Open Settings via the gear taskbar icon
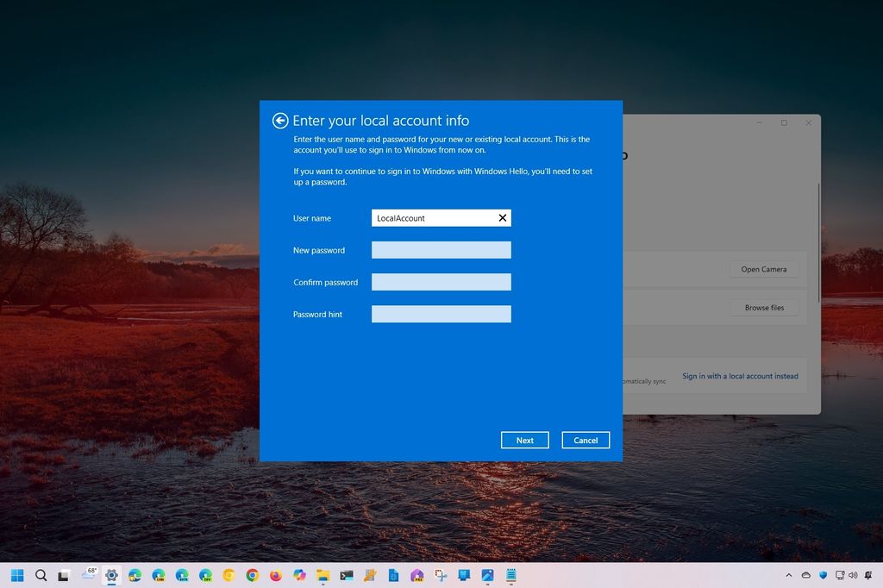Screen dimensions: 883x588 [x=112, y=574]
